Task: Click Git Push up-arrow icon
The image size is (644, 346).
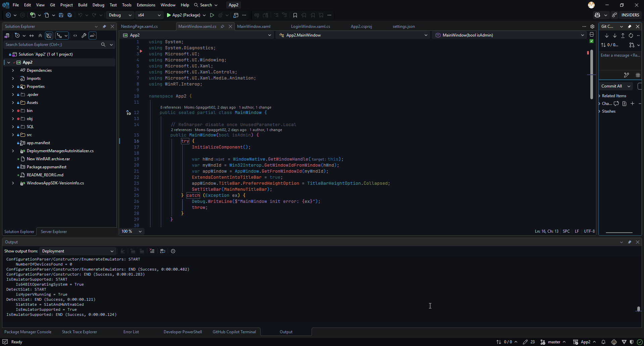Action: (x=623, y=36)
